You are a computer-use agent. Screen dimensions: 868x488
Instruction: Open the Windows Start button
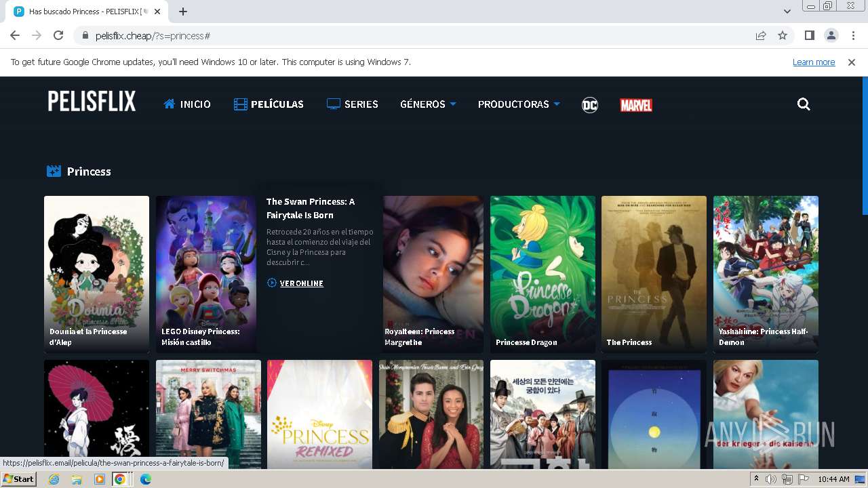click(x=18, y=479)
